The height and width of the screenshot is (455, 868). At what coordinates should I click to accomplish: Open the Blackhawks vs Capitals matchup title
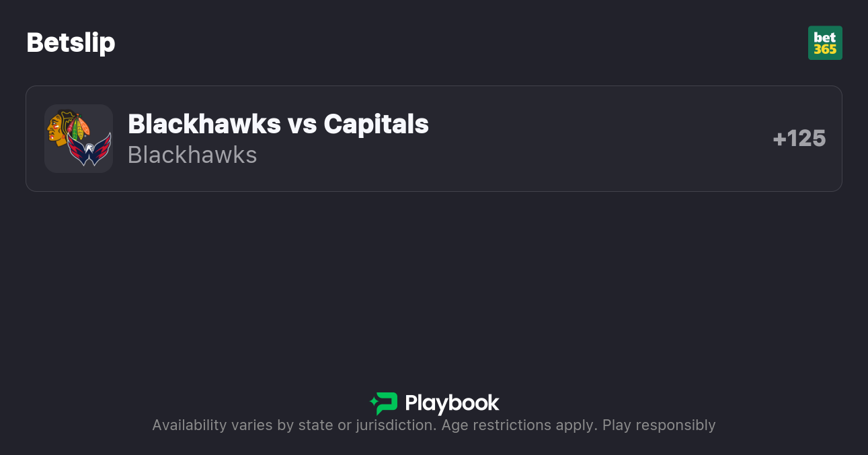[x=278, y=124]
